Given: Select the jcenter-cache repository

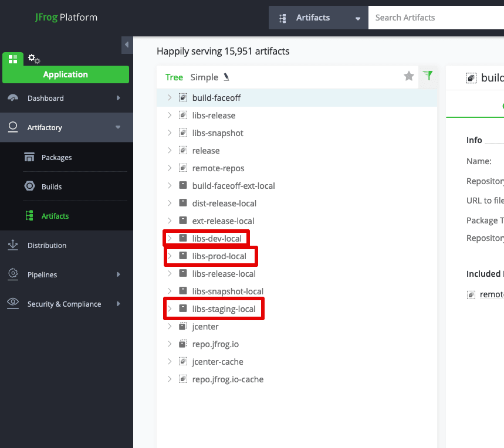Looking at the screenshot, I should click(217, 362).
